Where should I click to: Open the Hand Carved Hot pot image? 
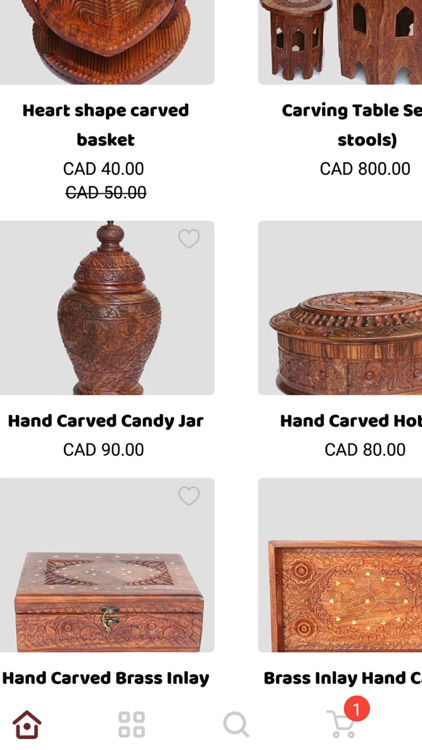[340, 308]
